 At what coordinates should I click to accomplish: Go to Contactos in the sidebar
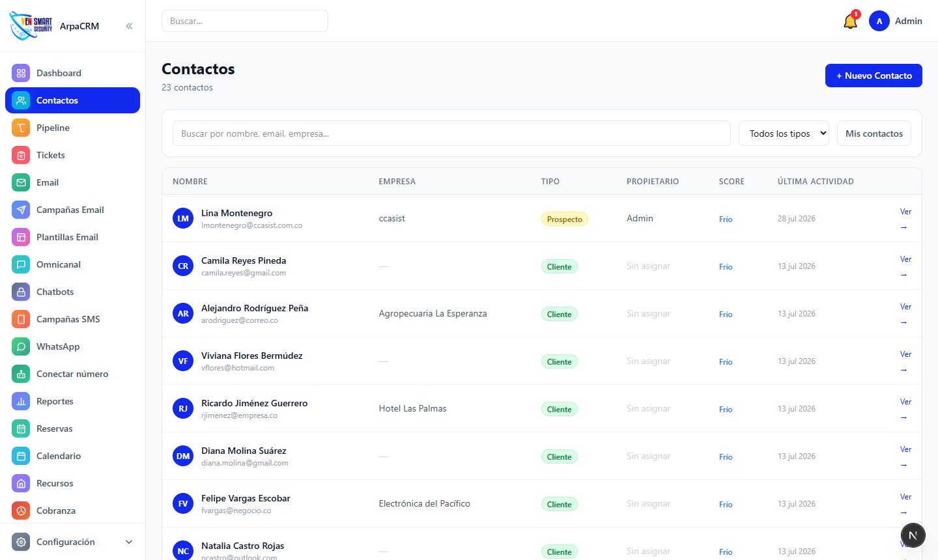(72, 100)
